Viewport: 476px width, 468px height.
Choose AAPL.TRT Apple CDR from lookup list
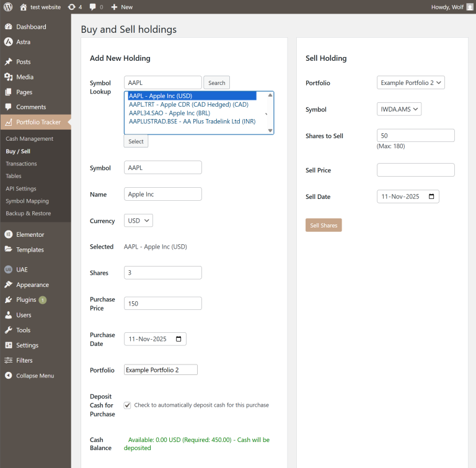(x=188, y=105)
